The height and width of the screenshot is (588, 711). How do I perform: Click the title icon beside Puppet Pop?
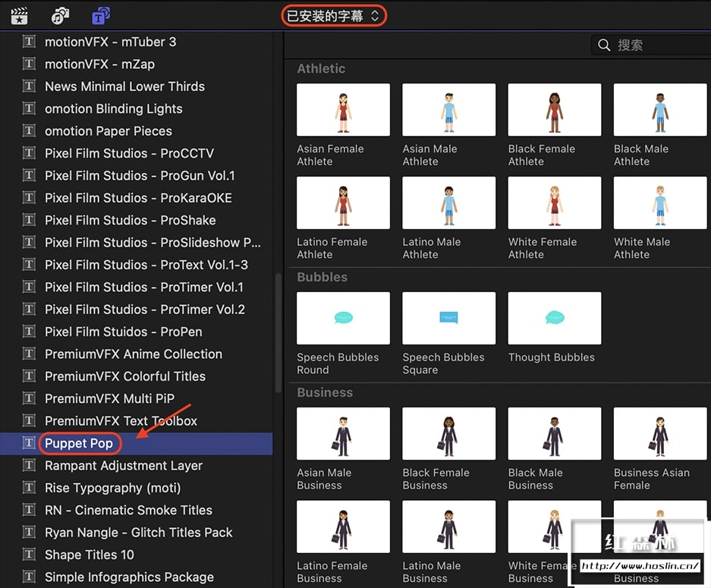29,443
